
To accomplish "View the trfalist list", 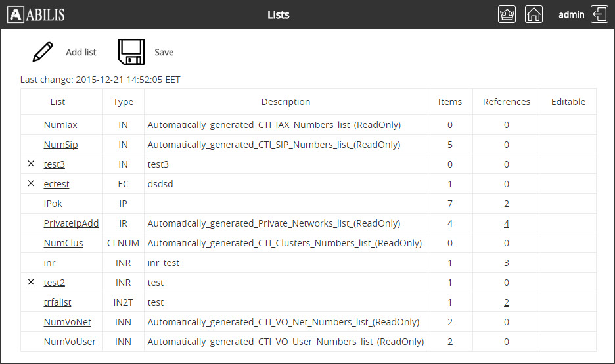I will [57, 302].
